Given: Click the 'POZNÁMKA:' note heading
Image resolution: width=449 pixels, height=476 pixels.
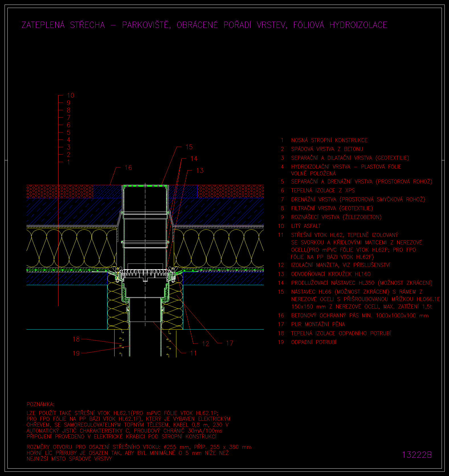Looking at the screenshot, I should click(x=40, y=404).
